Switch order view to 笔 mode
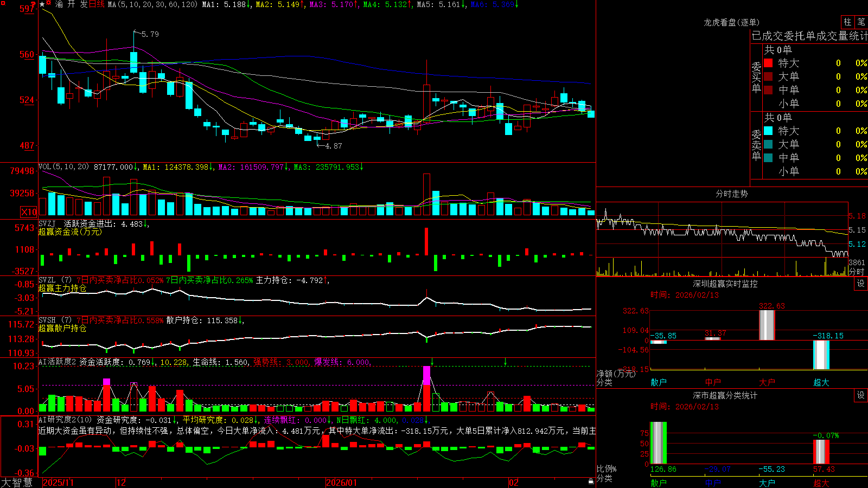 coord(861,22)
